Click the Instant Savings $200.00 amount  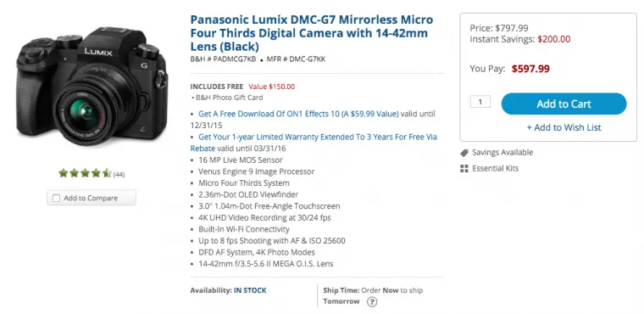(553, 40)
